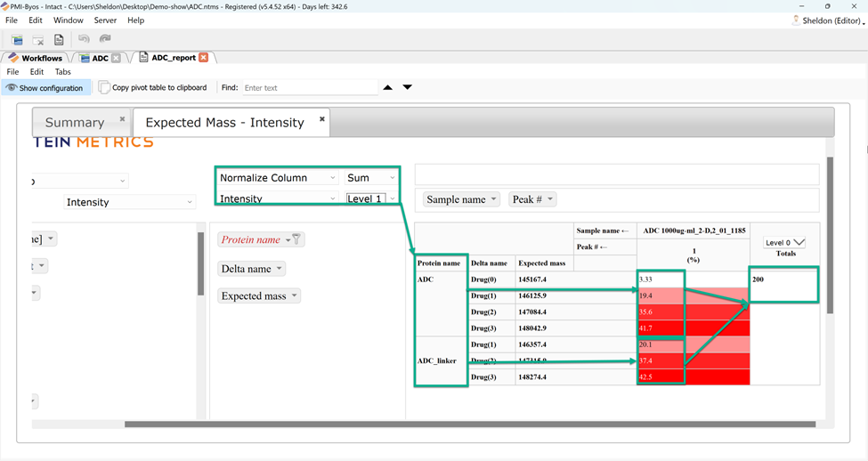868x461 pixels.
Task: Click the report document toolbar icon
Action: pyautogui.click(x=59, y=39)
